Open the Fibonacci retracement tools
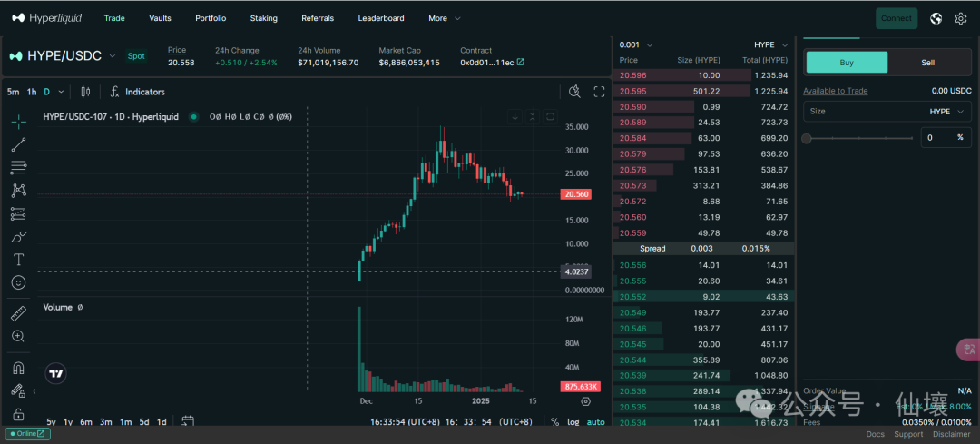The height and width of the screenshot is (444, 980). click(x=19, y=168)
